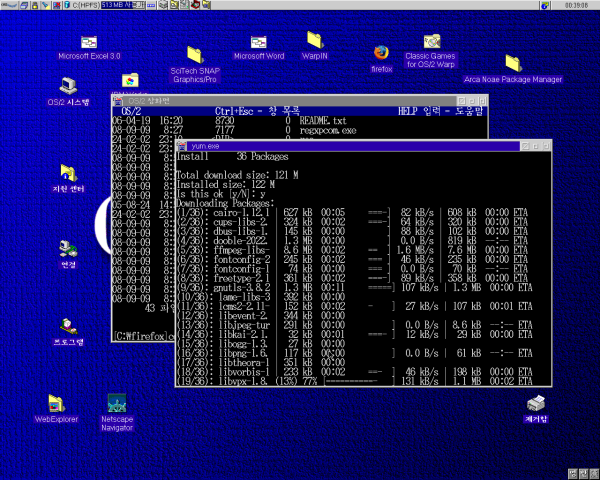
Task: Open the OS/2 시스템 desktop icon
Action: (68, 91)
